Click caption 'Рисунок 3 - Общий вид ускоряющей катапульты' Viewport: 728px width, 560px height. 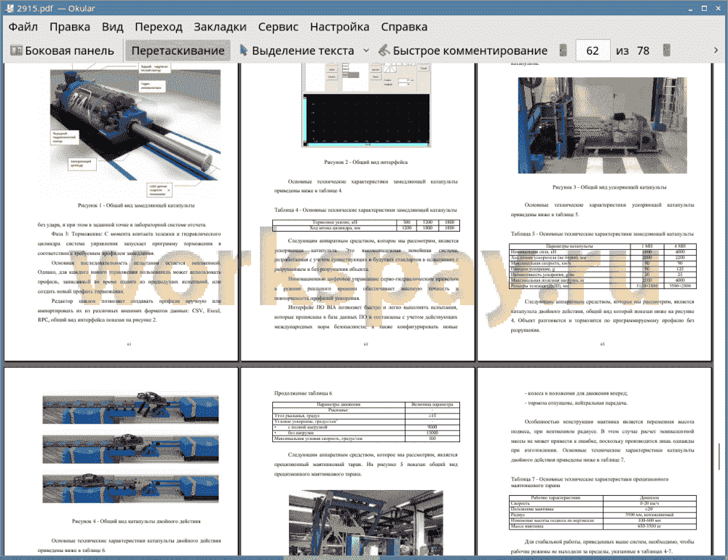coord(609,187)
